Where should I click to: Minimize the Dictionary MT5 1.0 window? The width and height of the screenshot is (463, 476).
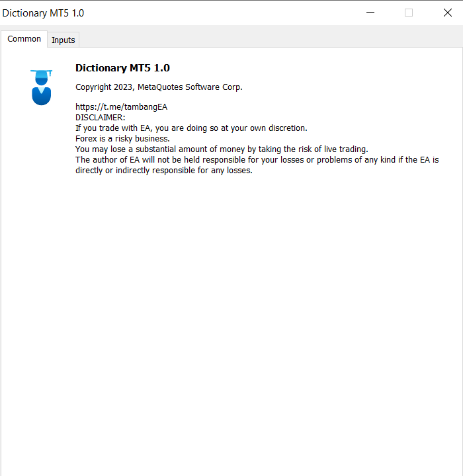coord(370,13)
